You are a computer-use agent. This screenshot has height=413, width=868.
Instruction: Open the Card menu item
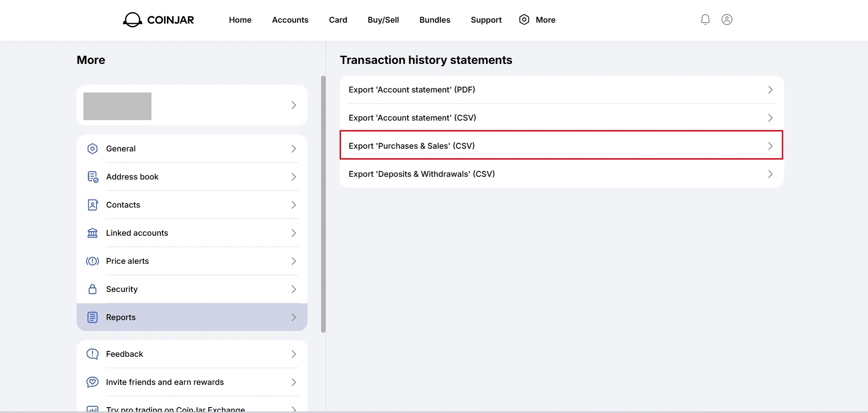[x=338, y=20]
